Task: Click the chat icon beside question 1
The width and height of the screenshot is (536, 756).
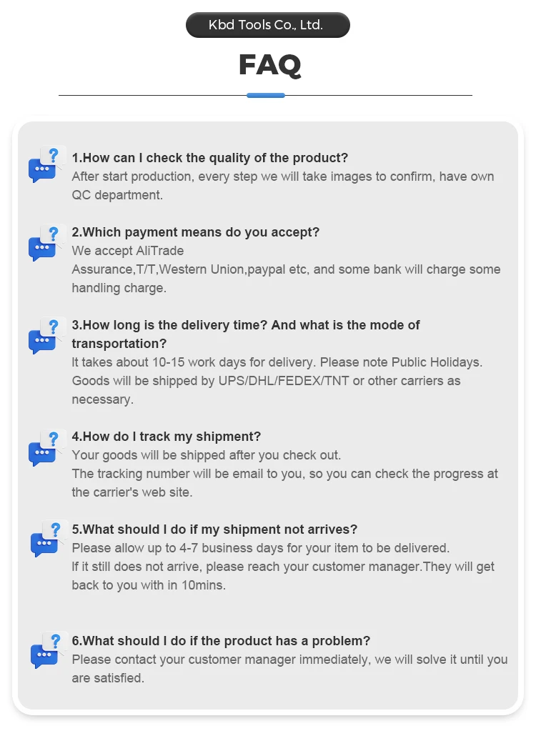Action: [46, 164]
